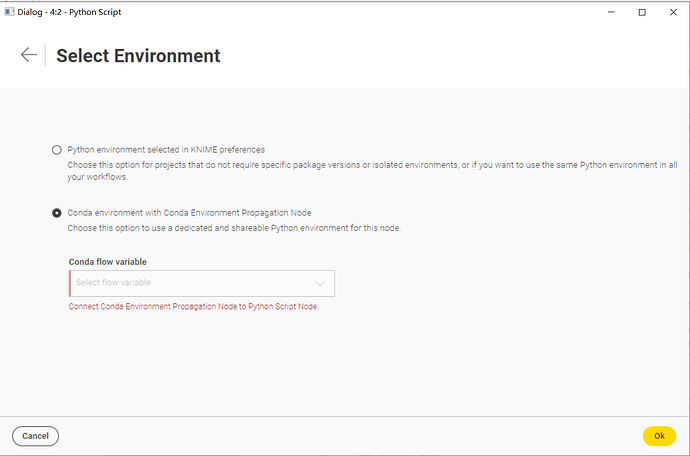
Task: Click the red error bar on dropdown's left edge
Action: tap(70, 283)
